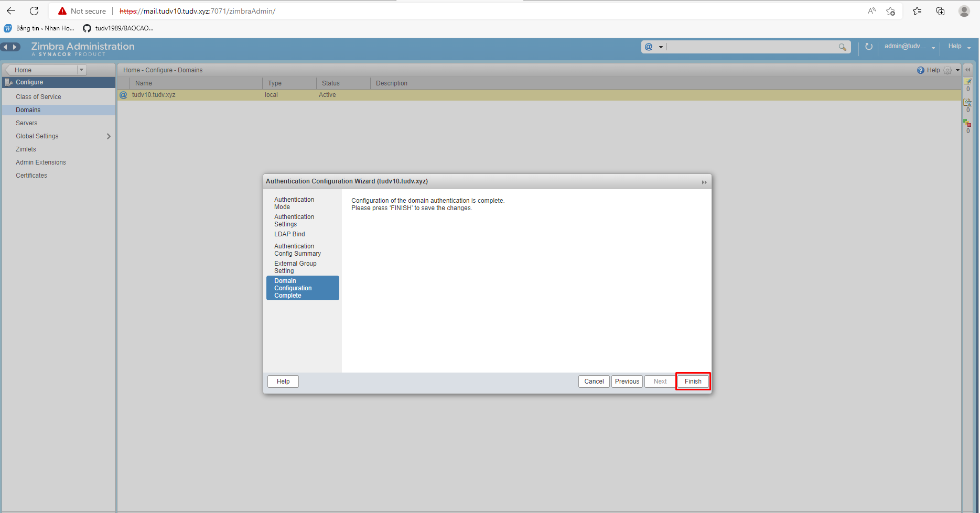
Task: Open the admin@tudv account dropdown
Action: [x=908, y=46]
